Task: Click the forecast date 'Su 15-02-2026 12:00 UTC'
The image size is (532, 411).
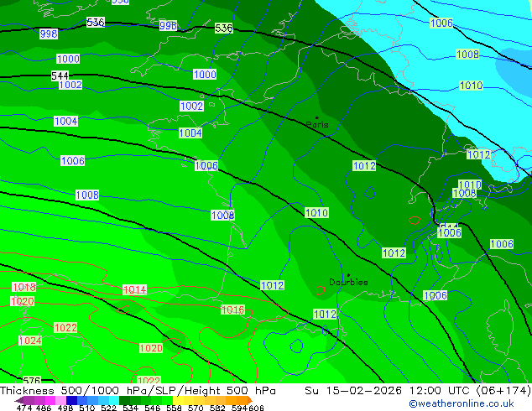Action: coord(389,391)
